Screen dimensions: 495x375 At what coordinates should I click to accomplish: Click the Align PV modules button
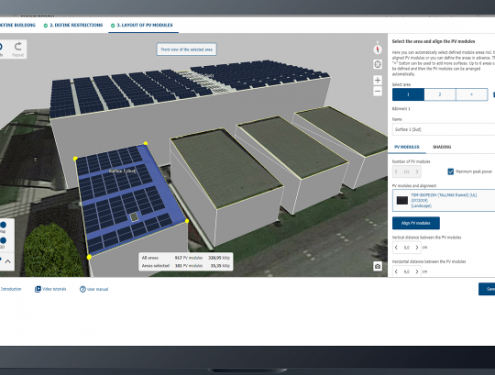point(416,223)
